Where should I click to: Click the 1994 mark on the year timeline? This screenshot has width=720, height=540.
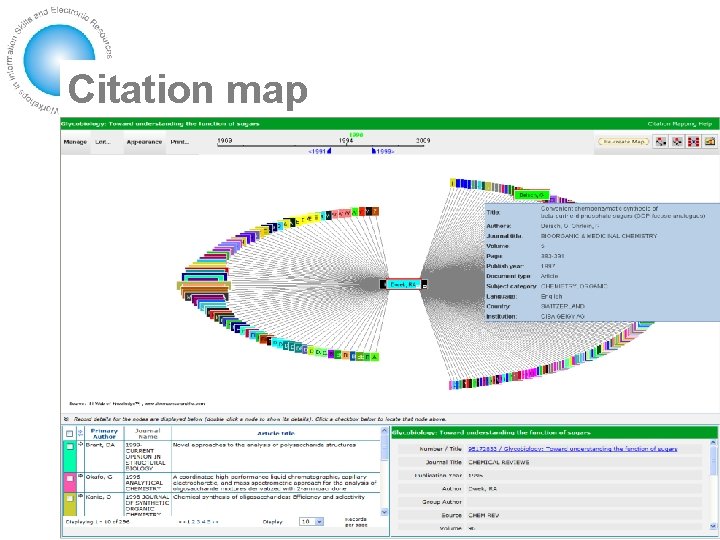[x=346, y=141]
